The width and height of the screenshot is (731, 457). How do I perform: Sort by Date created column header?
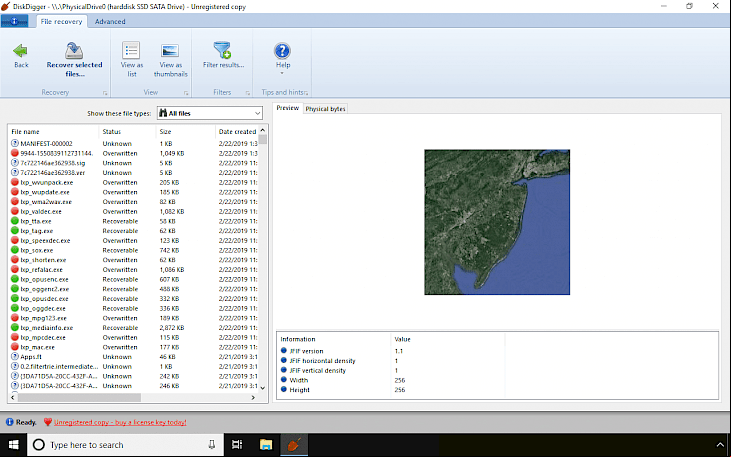(236, 132)
